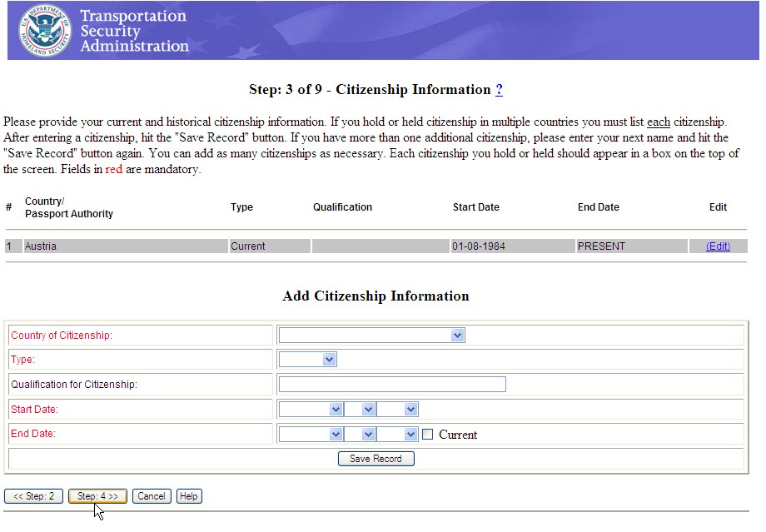
Task: Click the Edit link for Austria
Action: (x=718, y=246)
